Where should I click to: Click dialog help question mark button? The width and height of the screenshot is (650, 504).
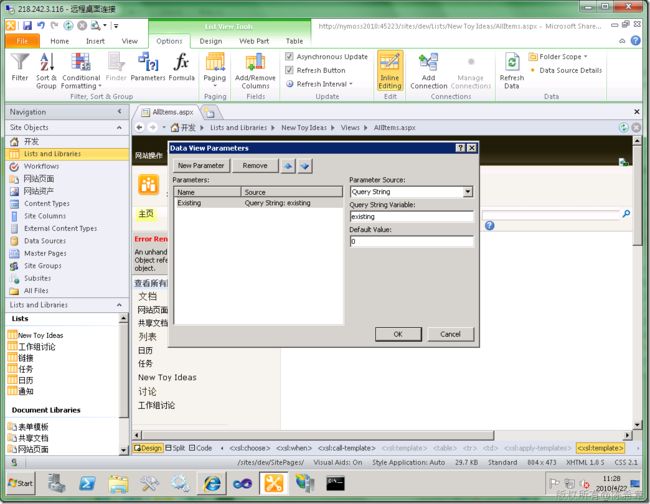click(x=460, y=148)
